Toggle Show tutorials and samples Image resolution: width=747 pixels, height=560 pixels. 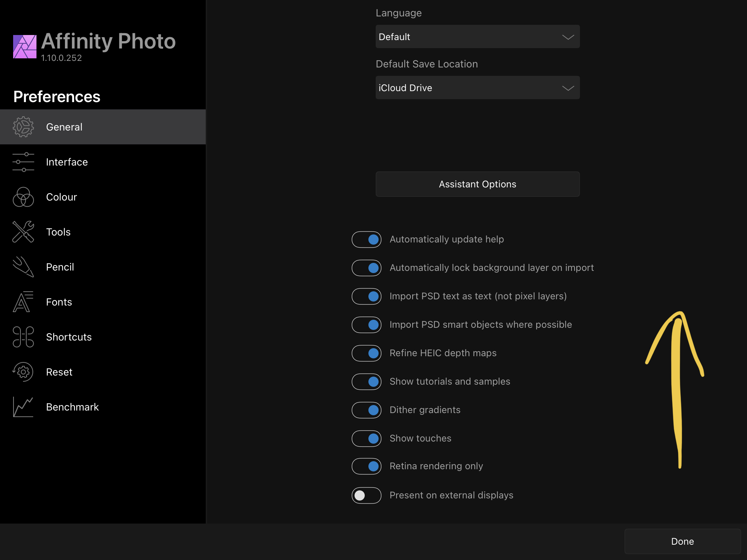[x=367, y=382]
